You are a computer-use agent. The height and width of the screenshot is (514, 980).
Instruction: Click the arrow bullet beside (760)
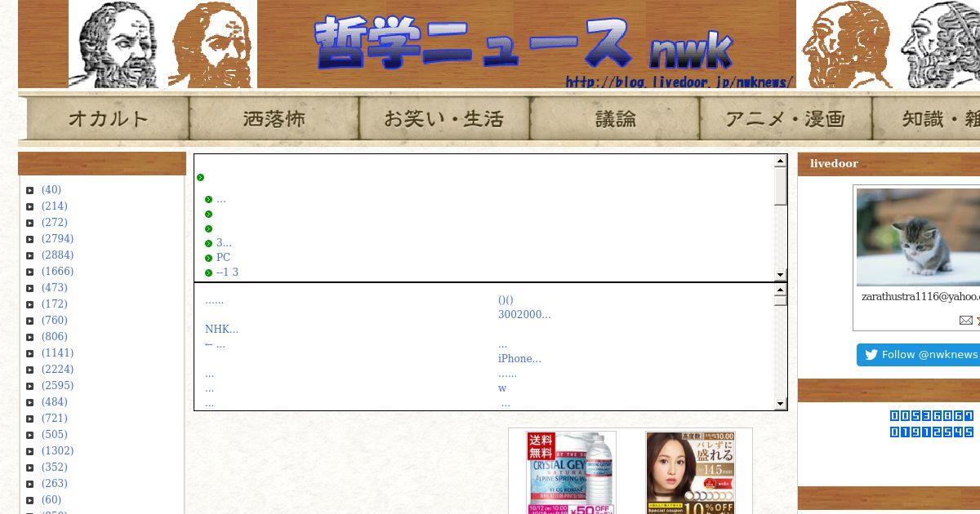pos(30,321)
